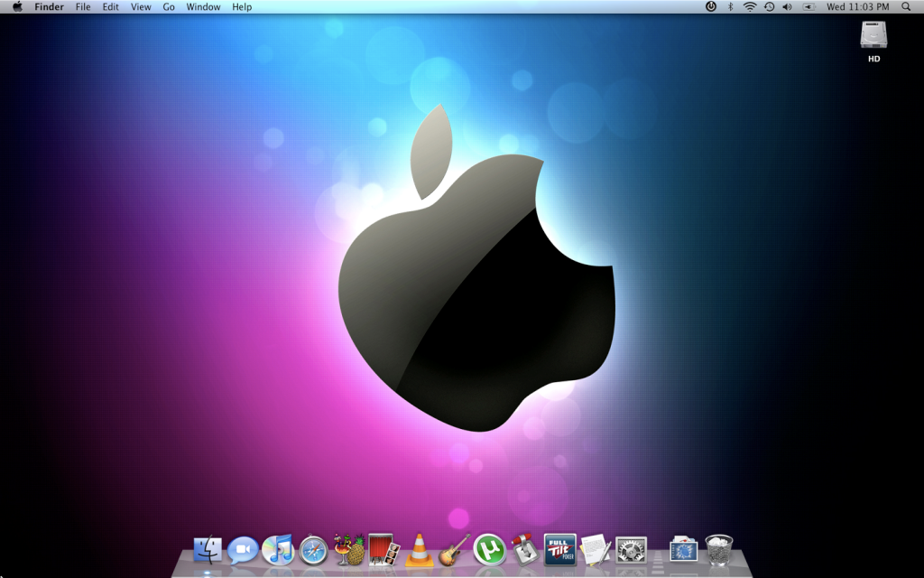Open the Pictures stack in Dock
This screenshot has height=578, width=924.
tap(684, 550)
